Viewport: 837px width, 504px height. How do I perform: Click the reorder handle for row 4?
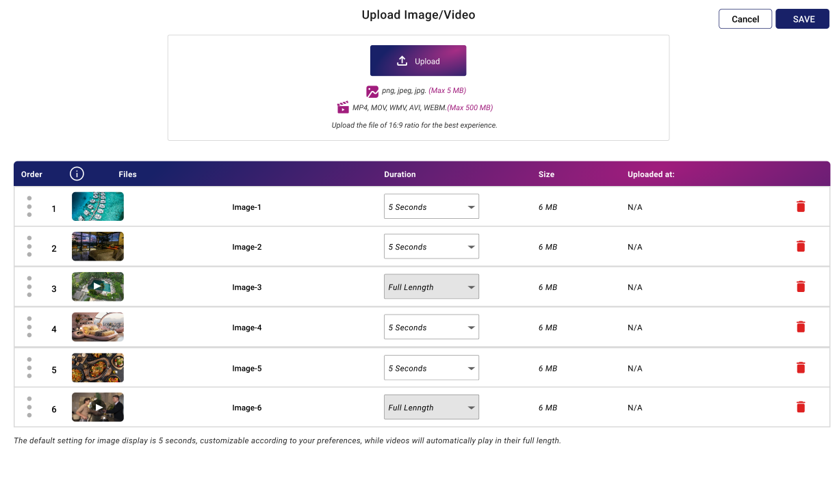29,327
